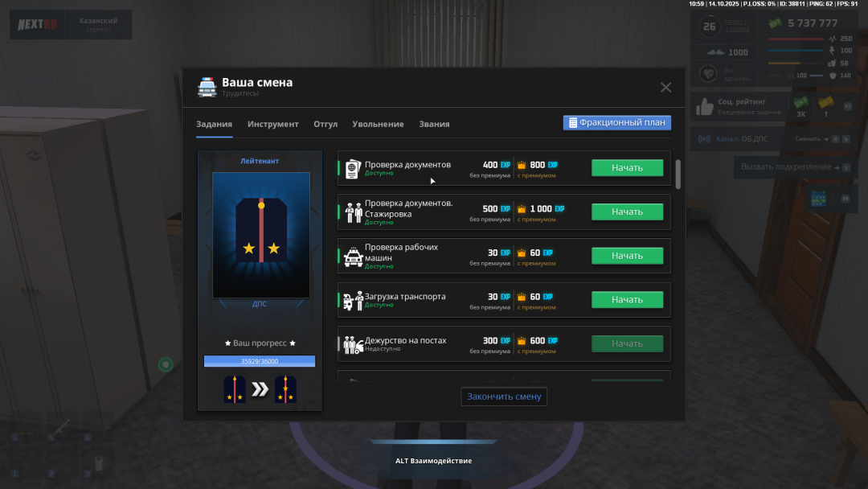Click the police car icon beside Ваша смена

(207, 87)
